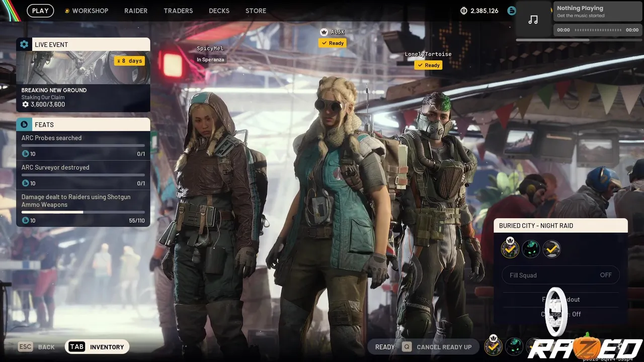
Task: Click the SpicyMel player name tag
Action: (x=210, y=48)
